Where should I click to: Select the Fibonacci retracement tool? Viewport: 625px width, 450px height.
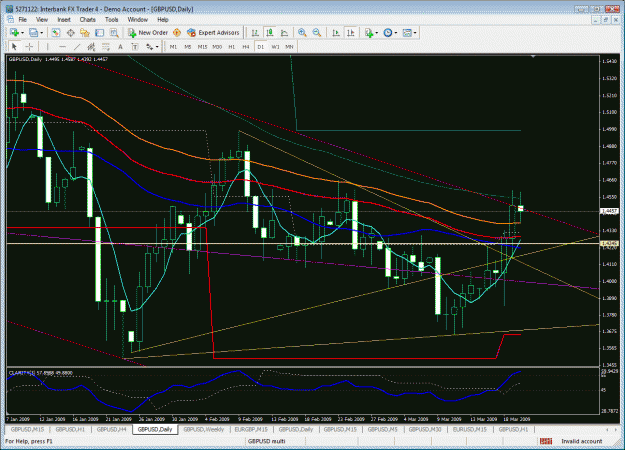click(x=106, y=47)
